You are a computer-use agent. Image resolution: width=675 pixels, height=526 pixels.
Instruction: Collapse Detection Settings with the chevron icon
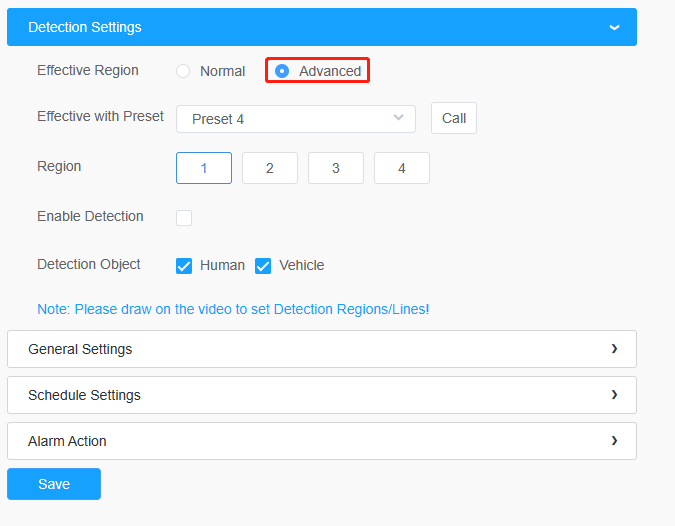[614, 28]
